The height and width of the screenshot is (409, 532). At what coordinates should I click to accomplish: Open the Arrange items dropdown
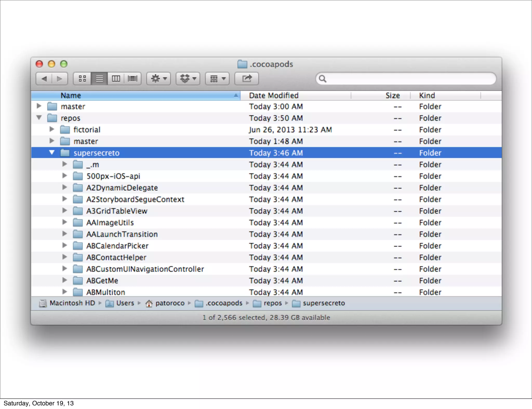[217, 79]
